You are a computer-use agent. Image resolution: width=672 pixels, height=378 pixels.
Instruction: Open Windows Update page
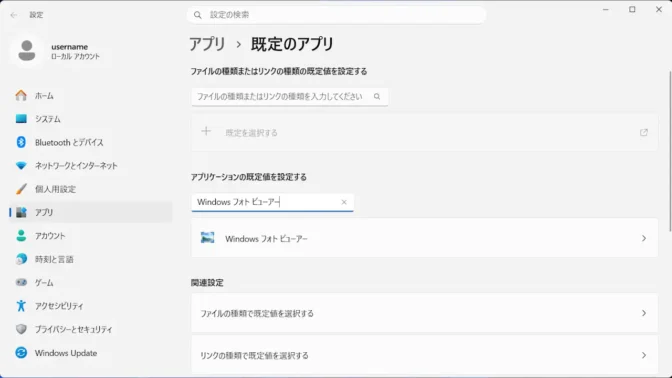point(90,353)
